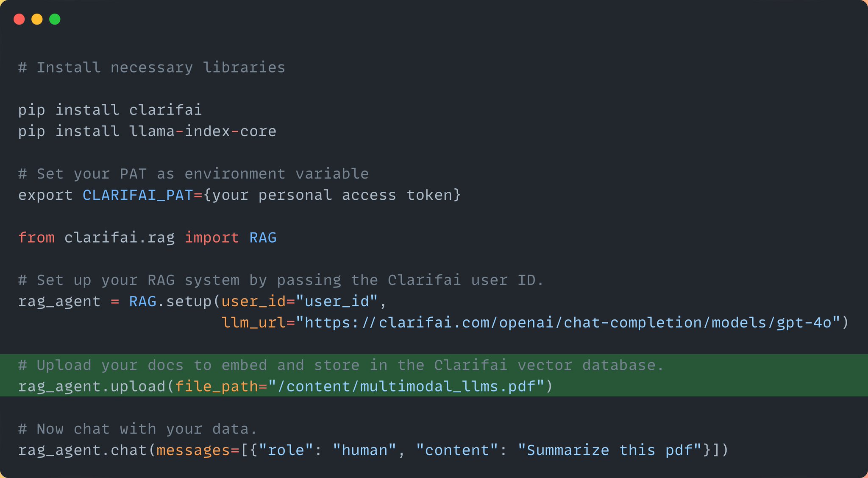868x478 pixels.
Task: Click the llm_url parameter name
Action: pos(253,322)
